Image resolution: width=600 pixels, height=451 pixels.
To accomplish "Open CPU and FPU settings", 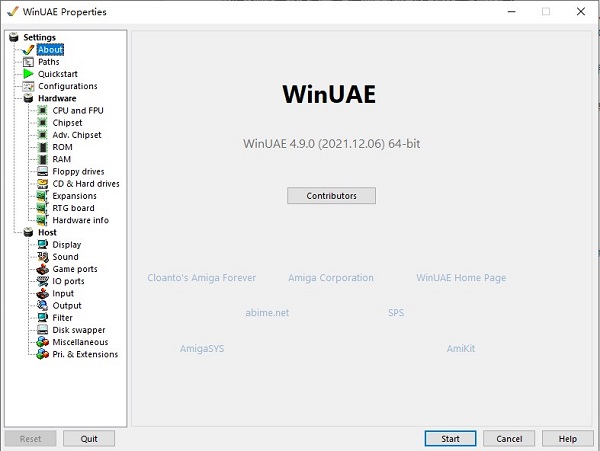I will point(78,111).
